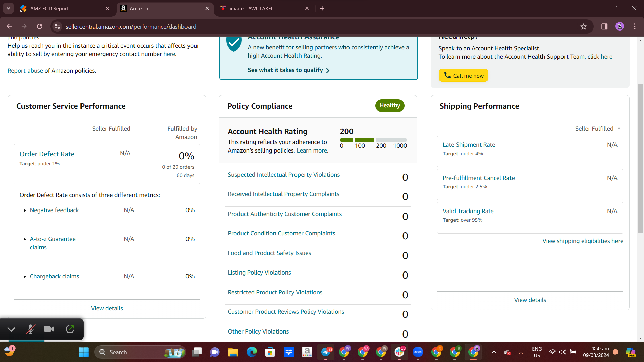Open Listing Policy Violations
Screen dimensions: 644x362
coord(259,273)
